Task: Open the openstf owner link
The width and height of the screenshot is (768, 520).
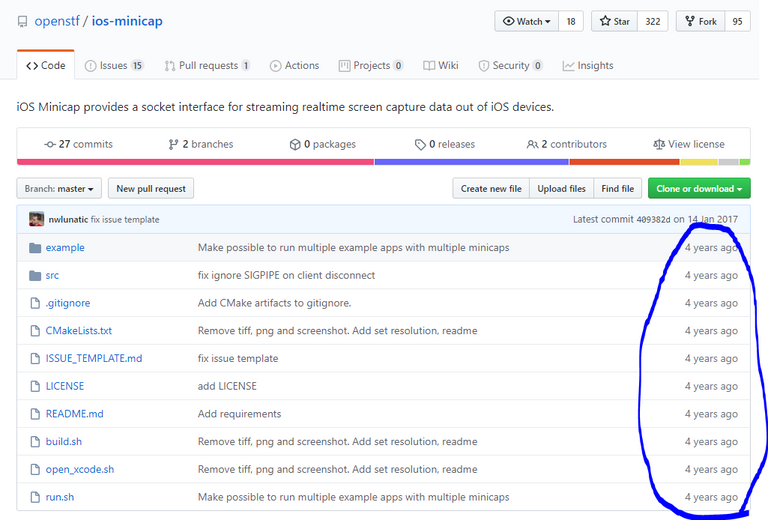Action: pyautogui.click(x=57, y=22)
